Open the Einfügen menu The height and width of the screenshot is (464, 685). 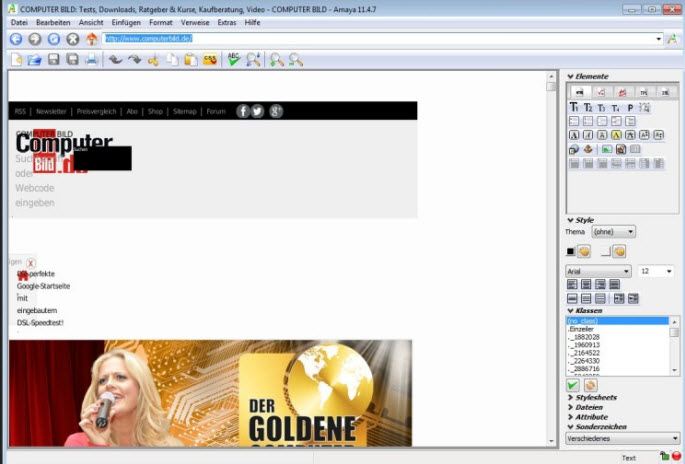(126, 22)
